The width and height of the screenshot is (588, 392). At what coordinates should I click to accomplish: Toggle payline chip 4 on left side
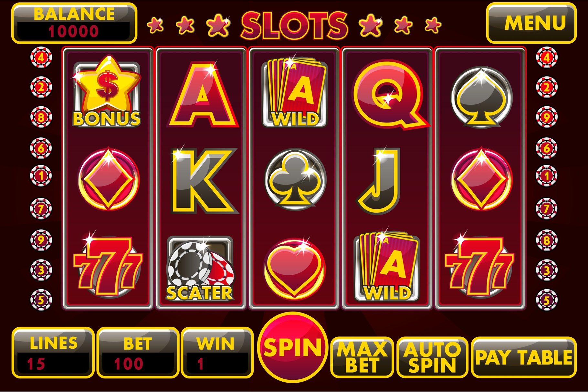click(41, 58)
